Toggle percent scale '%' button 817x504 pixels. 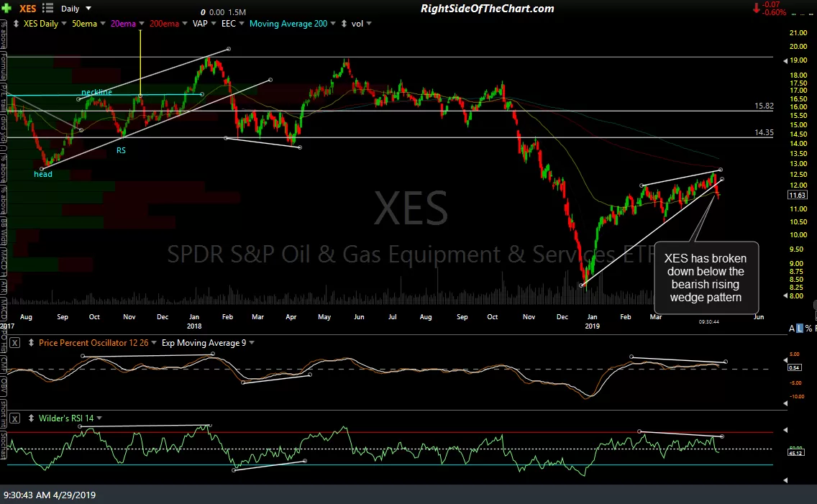pos(808,328)
